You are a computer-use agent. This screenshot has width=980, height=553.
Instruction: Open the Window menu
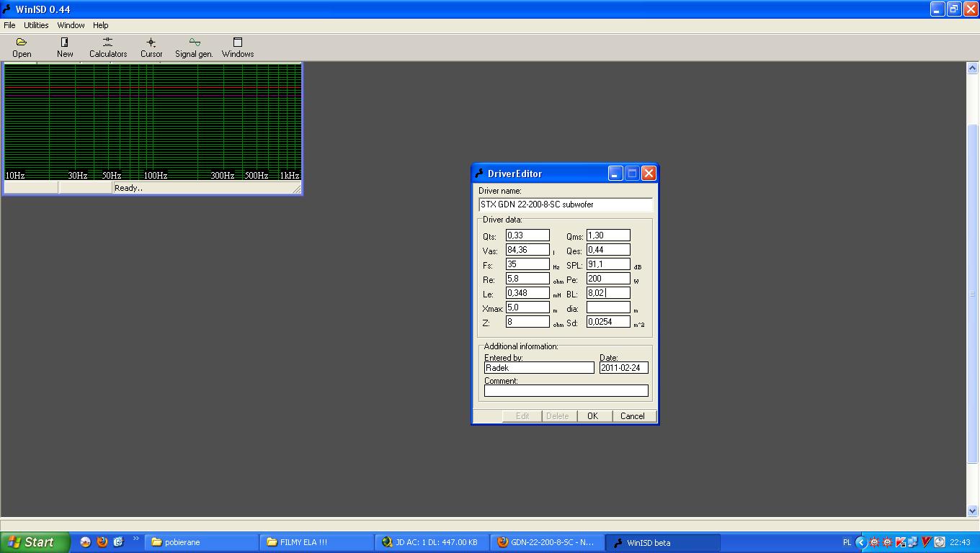(71, 25)
